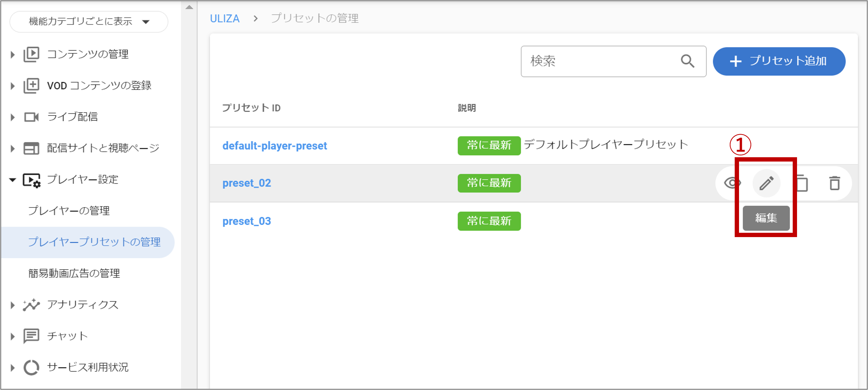Select 簡易動画広告の管理 menu item
Screen dimensions: 868x390
[74, 273]
